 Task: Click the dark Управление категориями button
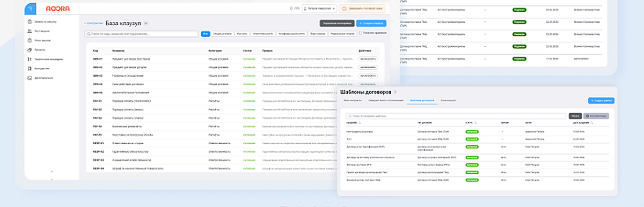[336, 24]
